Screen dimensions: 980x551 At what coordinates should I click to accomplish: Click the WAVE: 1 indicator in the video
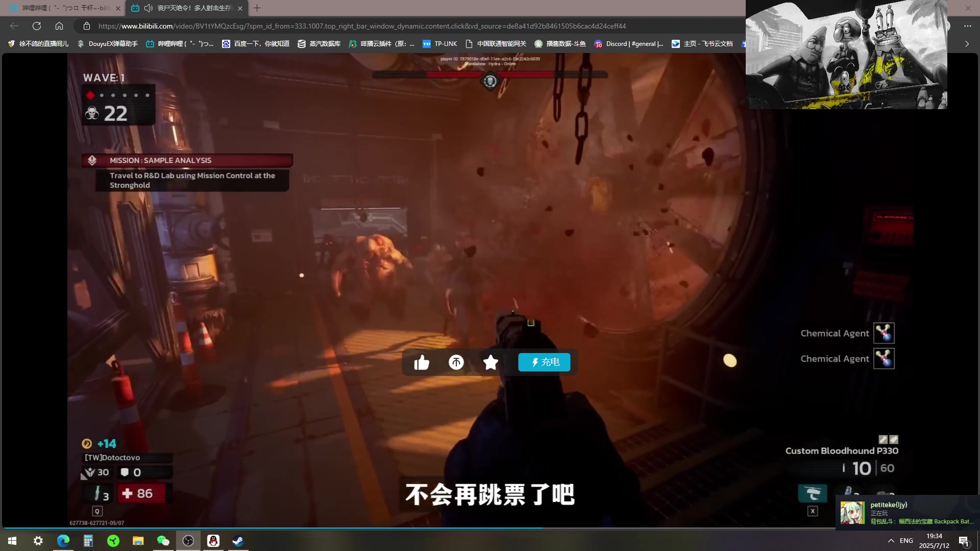click(104, 78)
